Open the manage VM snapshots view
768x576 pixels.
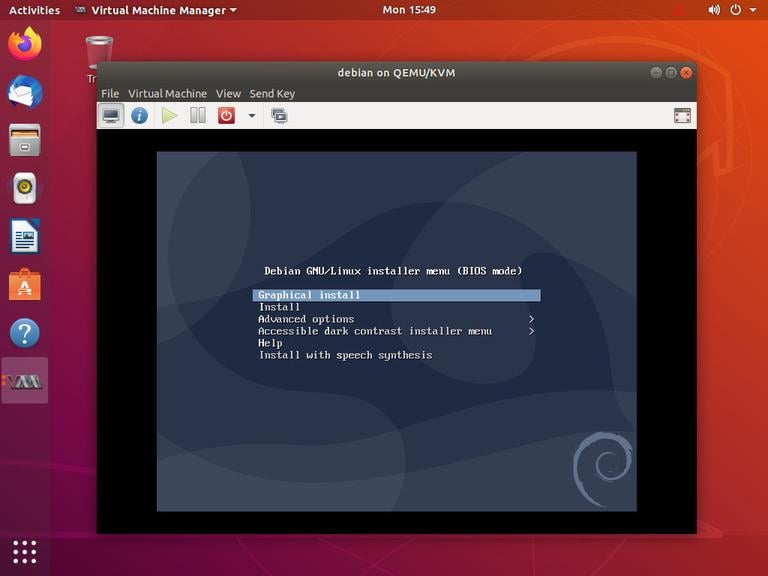tap(279, 116)
